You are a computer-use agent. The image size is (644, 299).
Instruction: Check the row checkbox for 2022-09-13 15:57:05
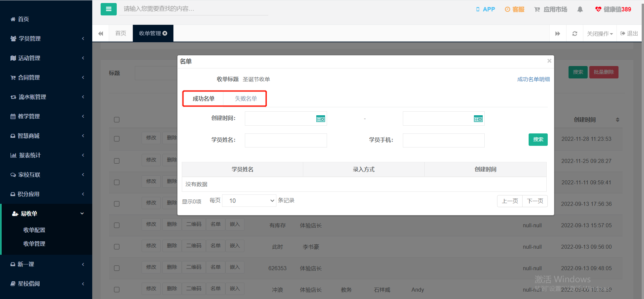(x=117, y=225)
